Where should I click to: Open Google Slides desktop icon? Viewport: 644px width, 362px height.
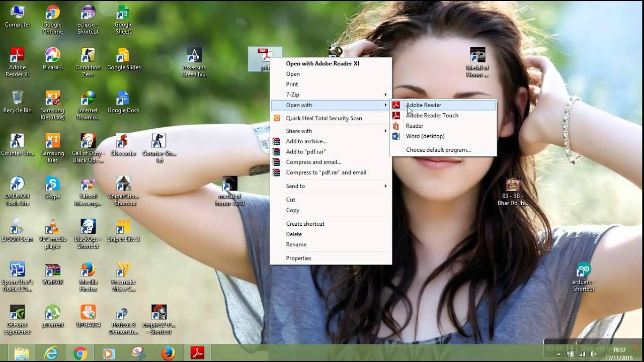(x=123, y=59)
